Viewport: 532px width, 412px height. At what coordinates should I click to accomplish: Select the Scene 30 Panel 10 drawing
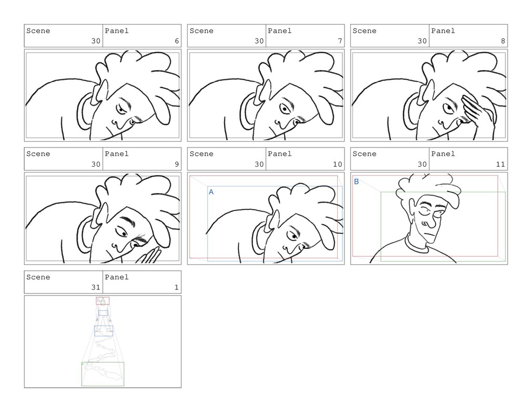pos(265,219)
